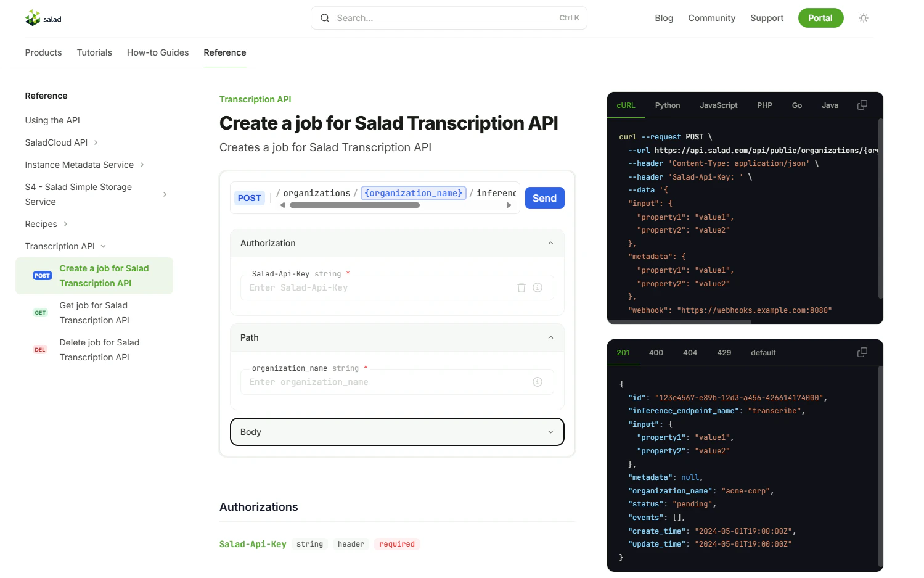Switch code sample to Go
The image size is (924, 578).
tap(797, 105)
